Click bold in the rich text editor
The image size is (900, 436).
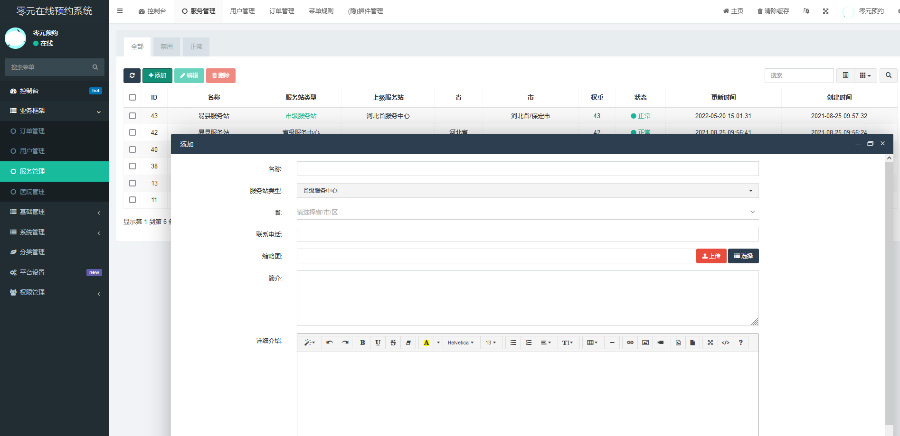coord(362,342)
